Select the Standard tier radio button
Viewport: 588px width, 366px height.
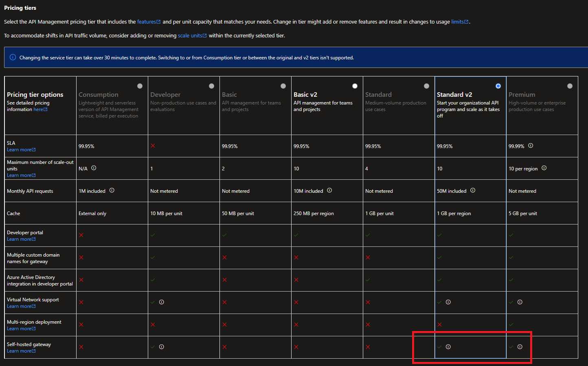(x=426, y=86)
